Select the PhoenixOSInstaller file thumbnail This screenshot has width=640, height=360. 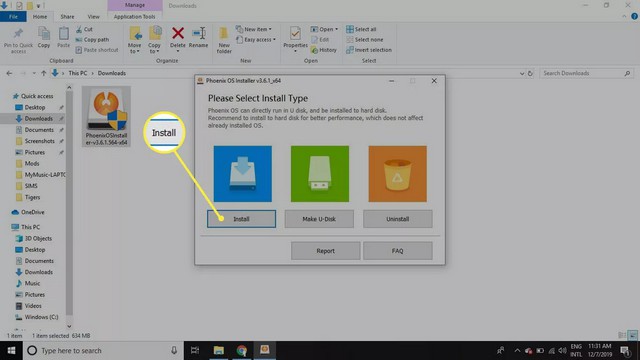click(x=106, y=116)
